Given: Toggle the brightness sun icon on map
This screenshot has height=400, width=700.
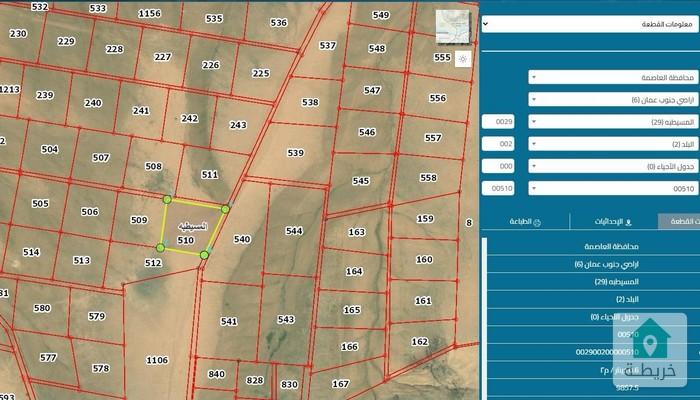Looking at the screenshot, I should coord(463,59).
